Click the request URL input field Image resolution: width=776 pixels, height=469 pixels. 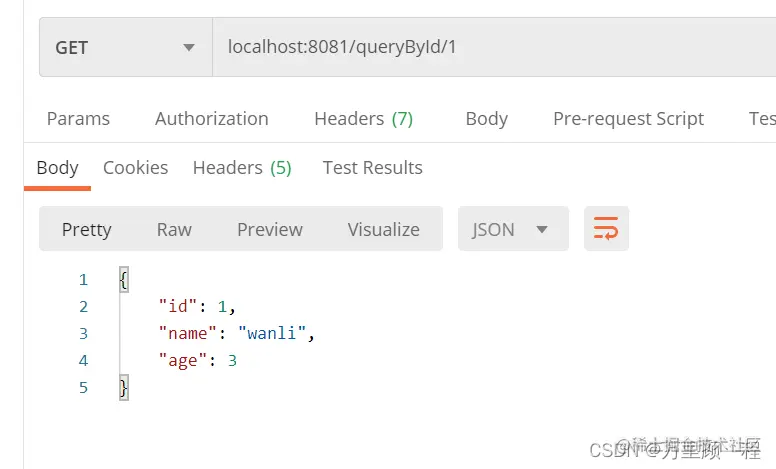[x=494, y=47]
